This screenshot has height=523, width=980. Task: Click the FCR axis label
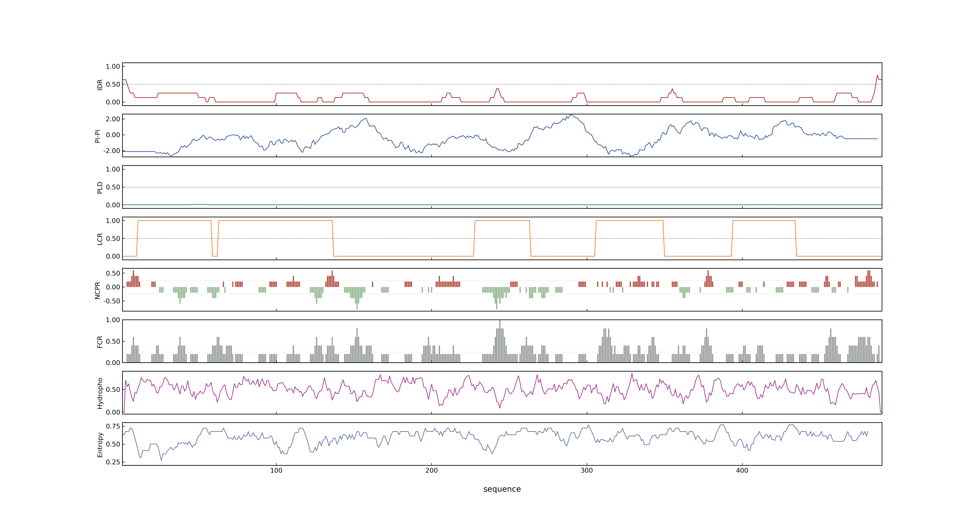coord(100,341)
